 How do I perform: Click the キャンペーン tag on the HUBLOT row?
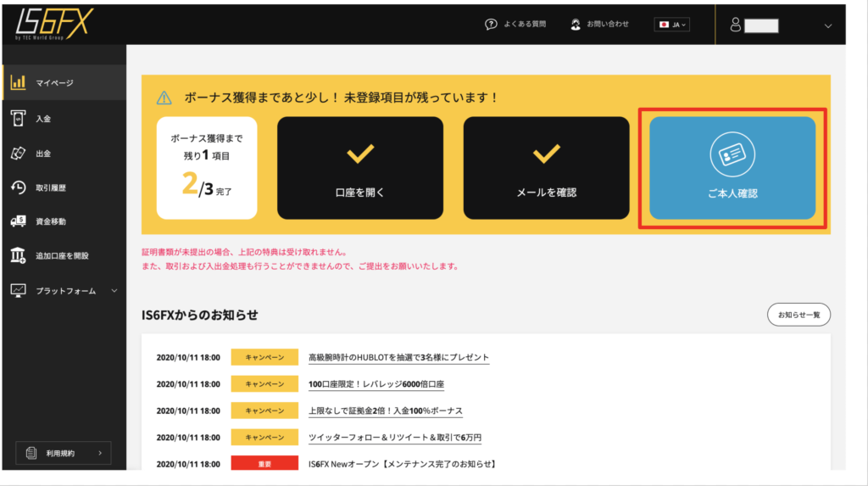264,357
